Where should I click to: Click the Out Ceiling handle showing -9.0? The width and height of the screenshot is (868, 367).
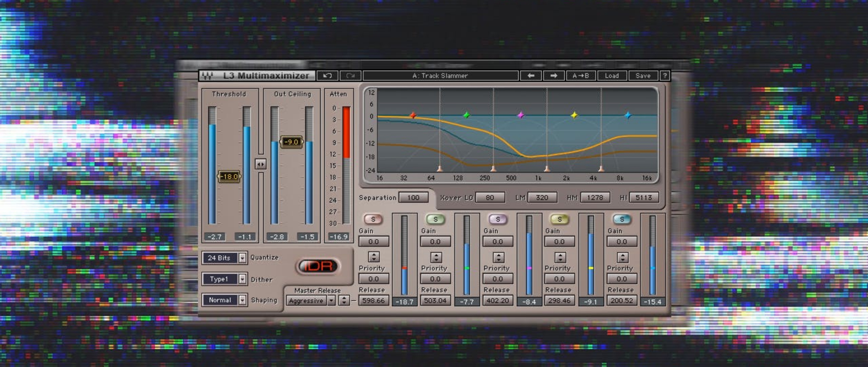(x=291, y=142)
